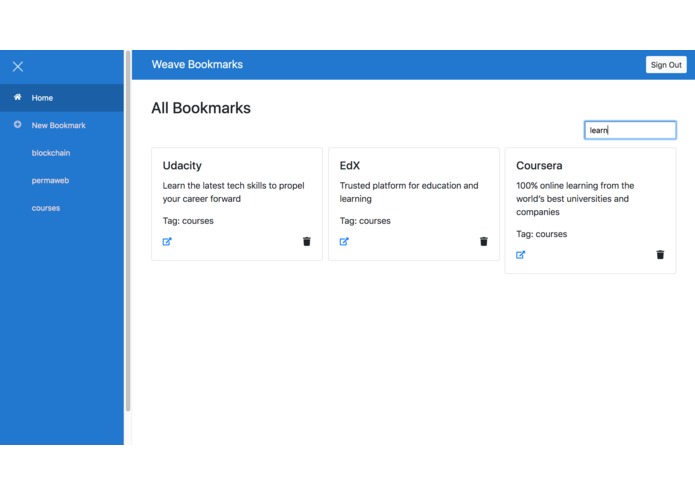Viewport: 695px width, 494px height.
Task: Click 'Trusted platform for education' description
Action: (409, 192)
